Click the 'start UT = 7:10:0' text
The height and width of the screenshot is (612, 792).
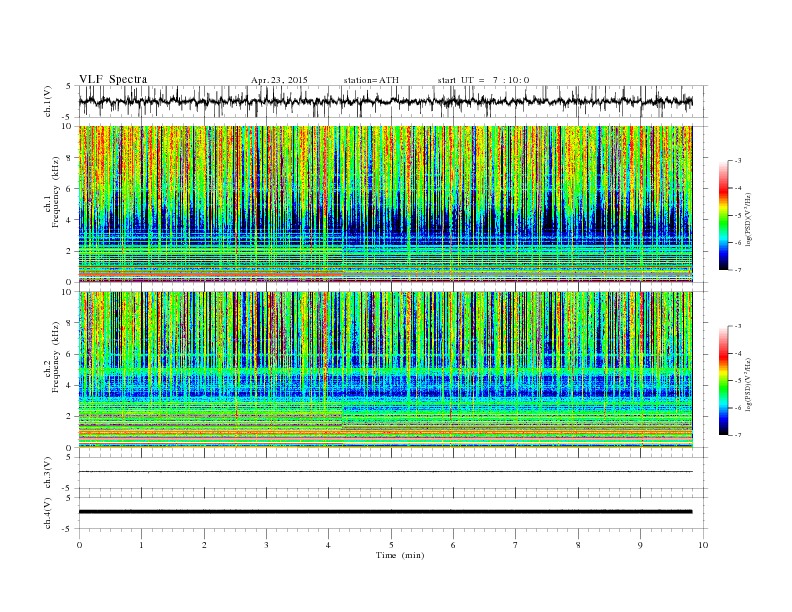click(x=483, y=80)
